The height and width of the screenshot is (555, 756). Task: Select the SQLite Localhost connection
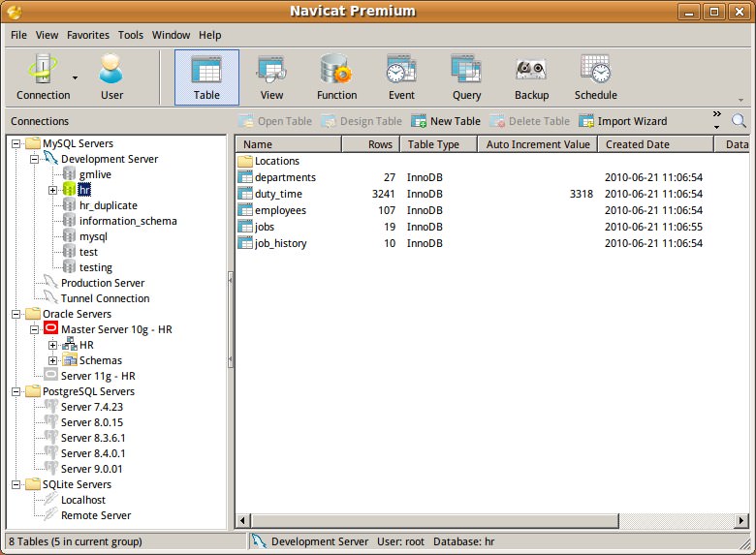83,500
